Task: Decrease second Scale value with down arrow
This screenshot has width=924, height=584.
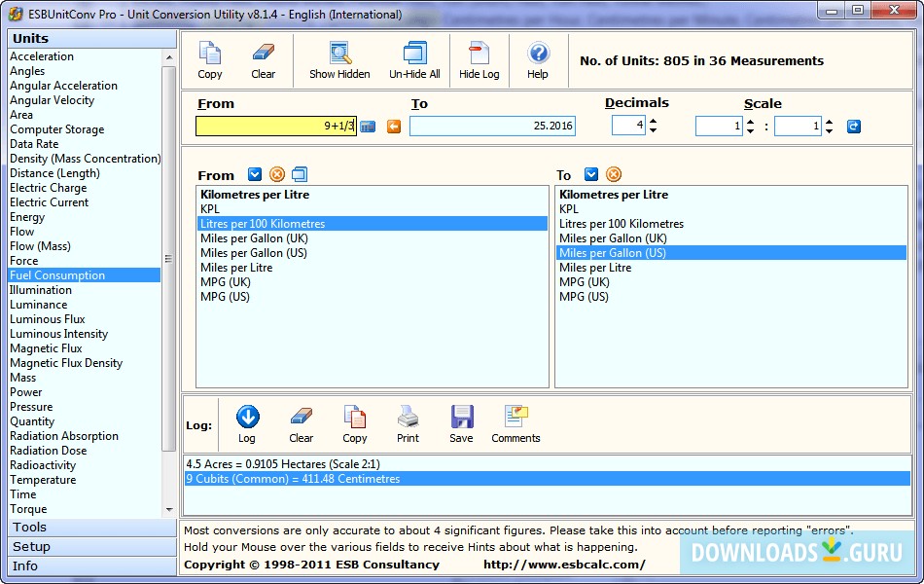Action: point(829,131)
